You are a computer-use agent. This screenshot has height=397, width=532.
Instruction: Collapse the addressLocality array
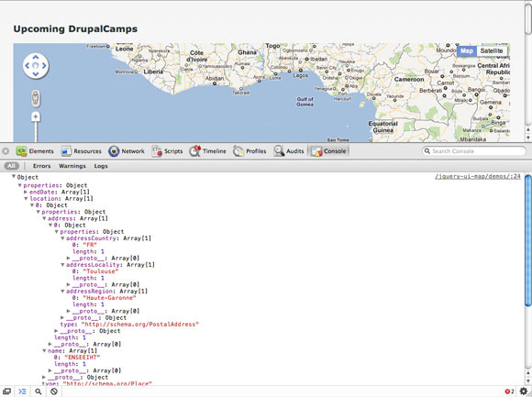[x=62, y=265]
